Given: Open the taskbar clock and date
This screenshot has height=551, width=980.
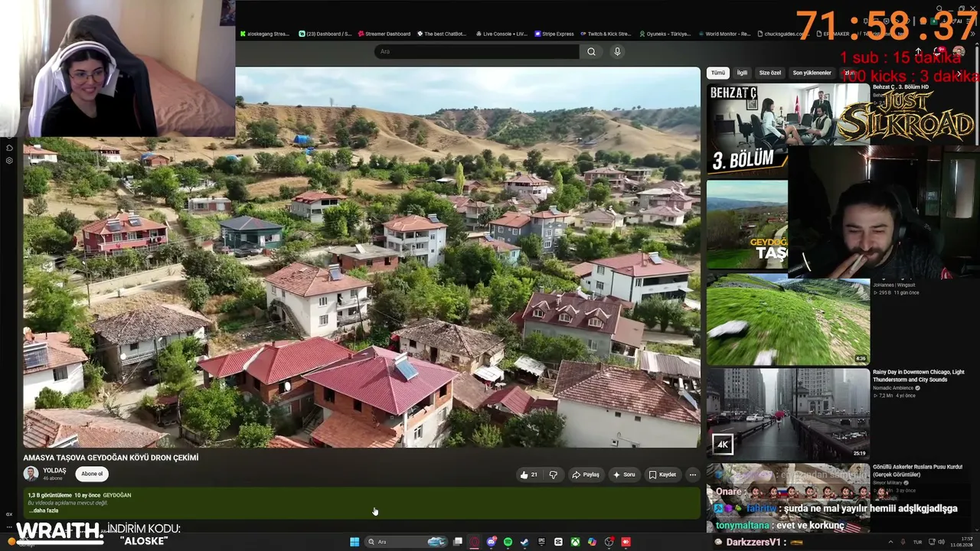Looking at the screenshot, I should point(961,542).
